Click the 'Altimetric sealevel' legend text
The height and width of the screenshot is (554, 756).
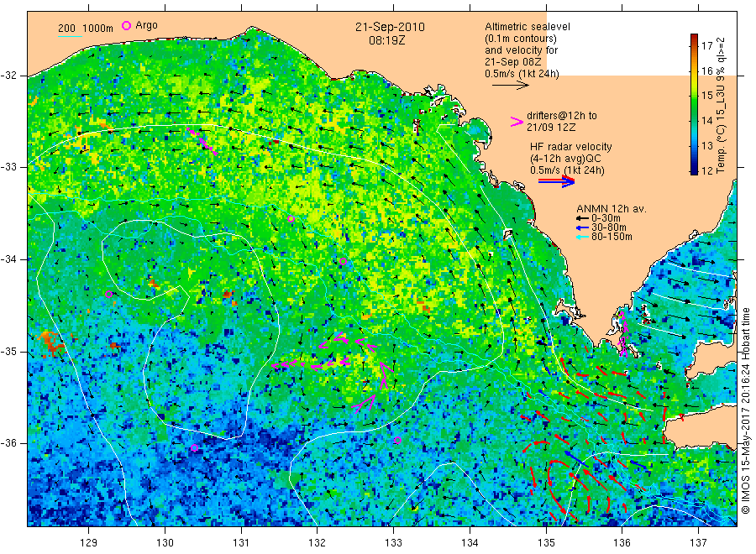click(x=528, y=27)
